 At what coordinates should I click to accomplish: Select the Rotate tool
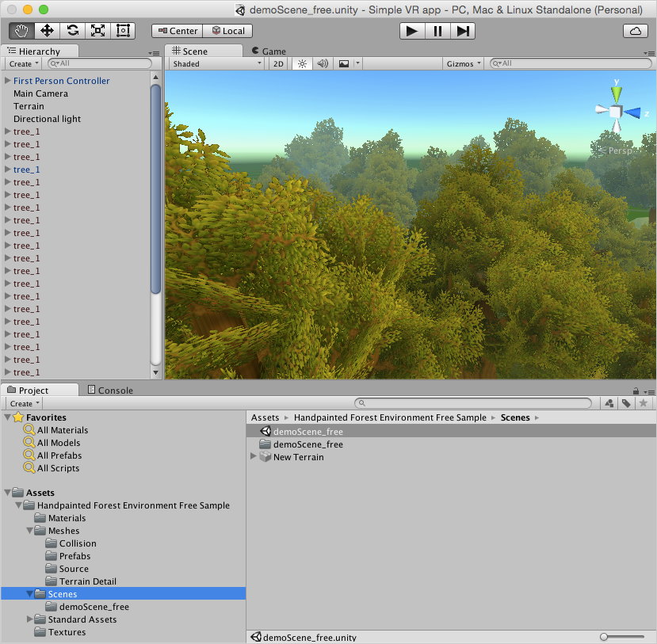pyautogui.click(x=72, y=31)
